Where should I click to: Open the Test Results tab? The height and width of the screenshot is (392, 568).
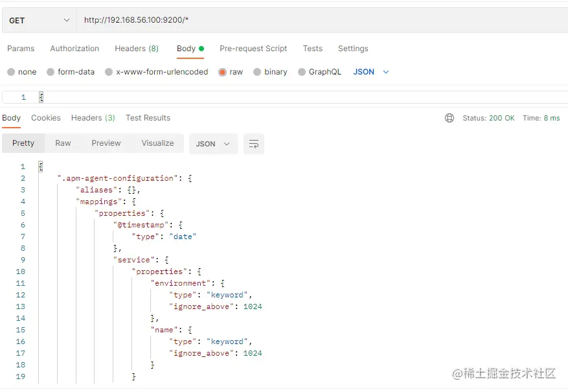148,118
